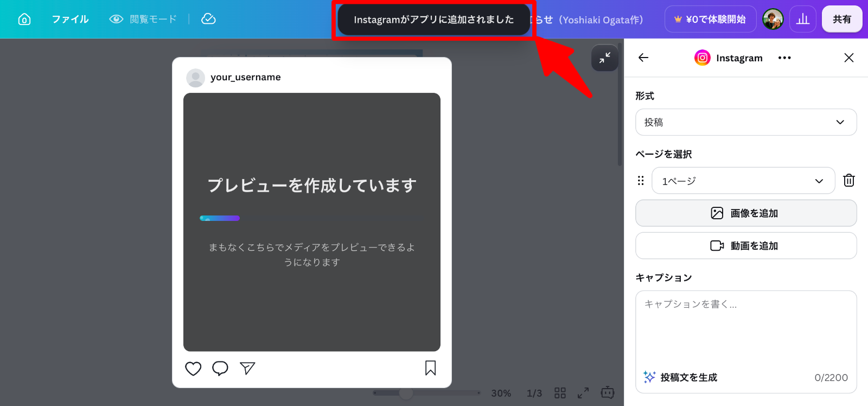This screenshot has width=868, height=406.
Task: Click the comment bubble icon on preview
Action: click(x=220, y=369)
